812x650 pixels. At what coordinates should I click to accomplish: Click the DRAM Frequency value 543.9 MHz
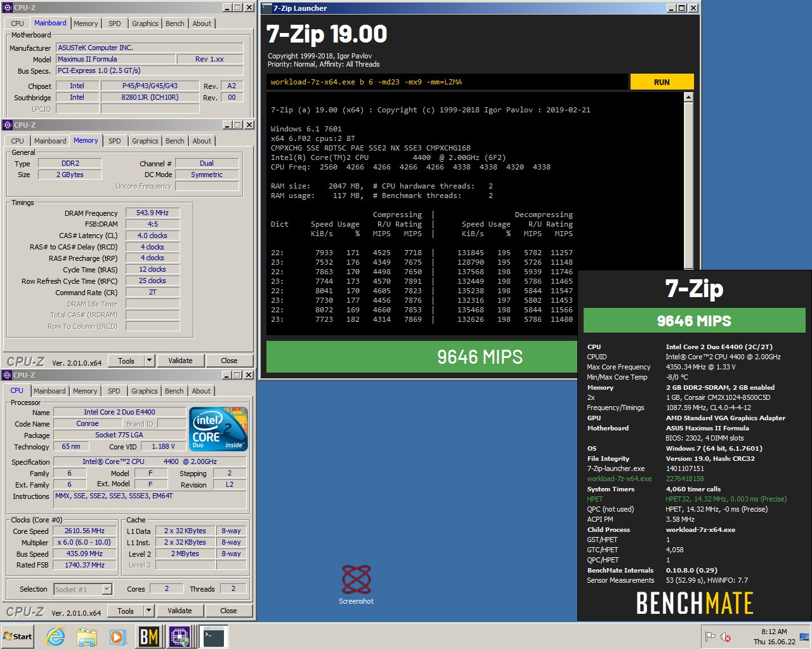[152, 213]
